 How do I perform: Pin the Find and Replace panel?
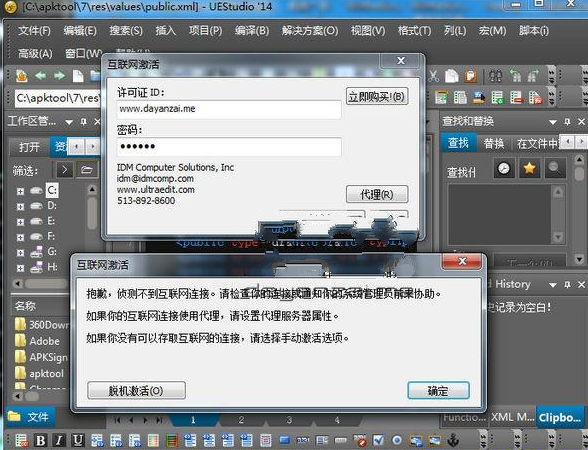567,122
